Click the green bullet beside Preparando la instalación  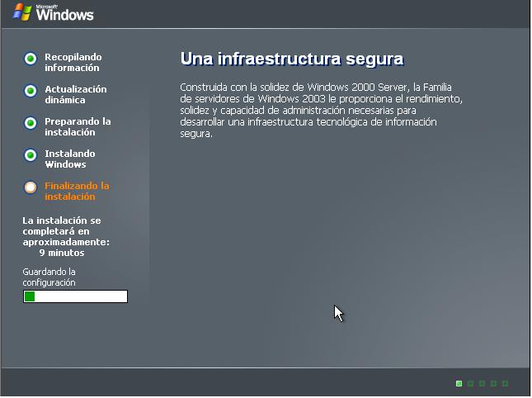(x=31, y=123)
